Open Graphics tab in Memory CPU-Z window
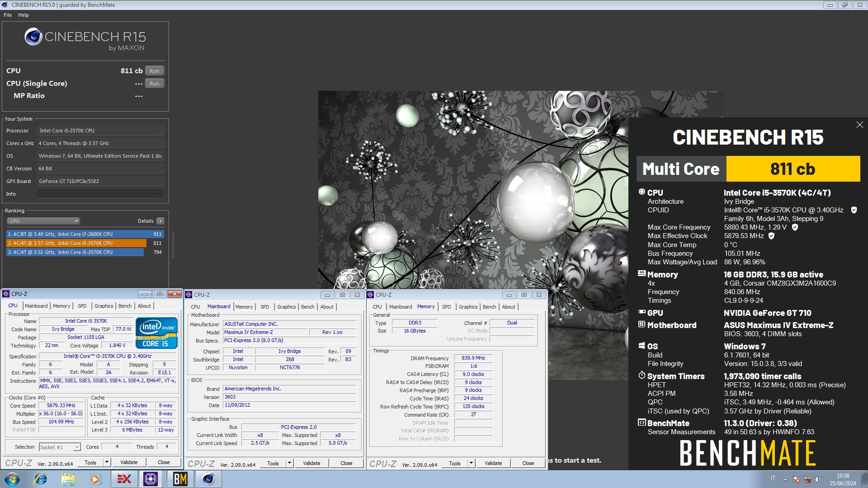This screenshot has width=868, height=488. pos(468,307)
